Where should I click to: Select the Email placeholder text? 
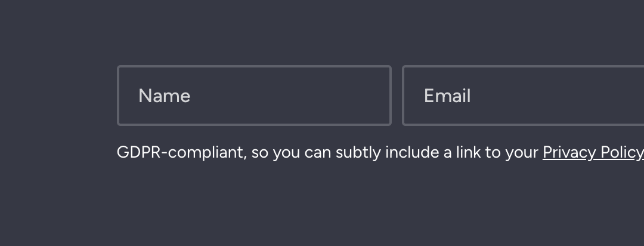coord(447,96)
